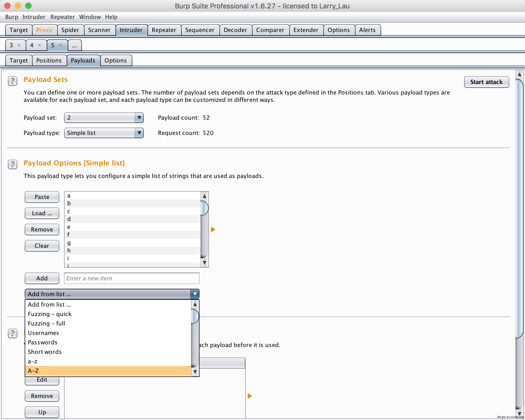The height and width of the screenshot is (420, 525).
Task: Switch to the Positions tab
Action: click(x=49, y=60)
